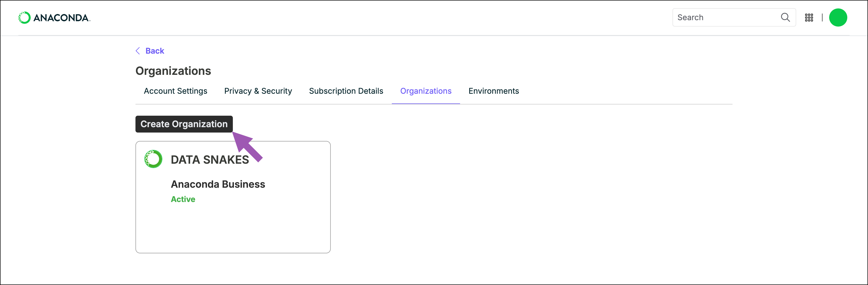Click the back chevron arrow icon
Screen dimensions: 868x285
(138, 51)
